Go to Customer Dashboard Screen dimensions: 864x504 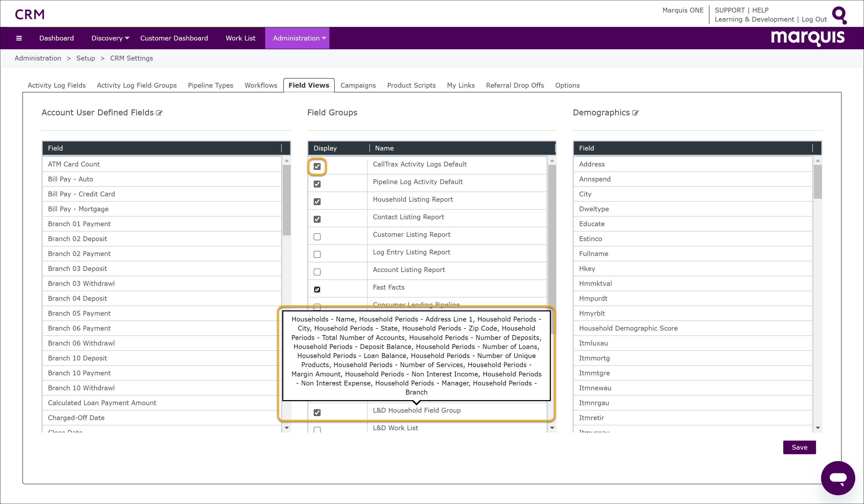[x=174, y=38]
